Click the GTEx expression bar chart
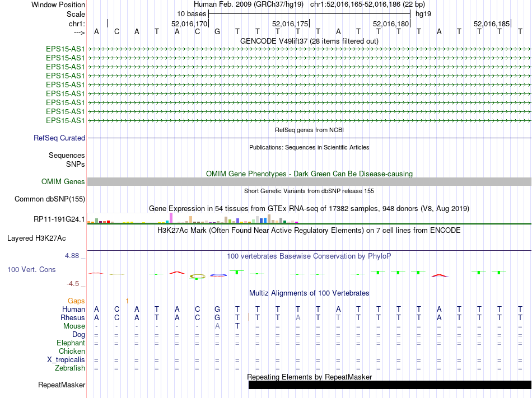The width and height of the screenshot is (532, 398). click(x=193, y=218)
